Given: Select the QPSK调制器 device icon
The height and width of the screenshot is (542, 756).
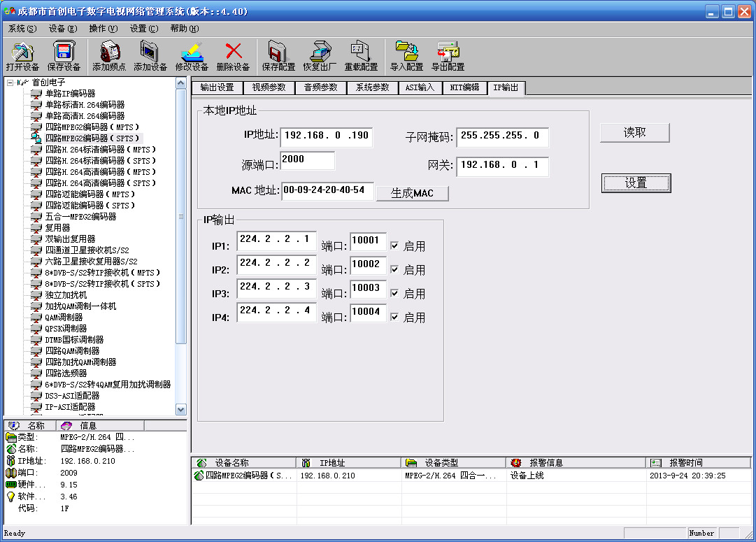Looking at the screenshot, I should 36,329.
